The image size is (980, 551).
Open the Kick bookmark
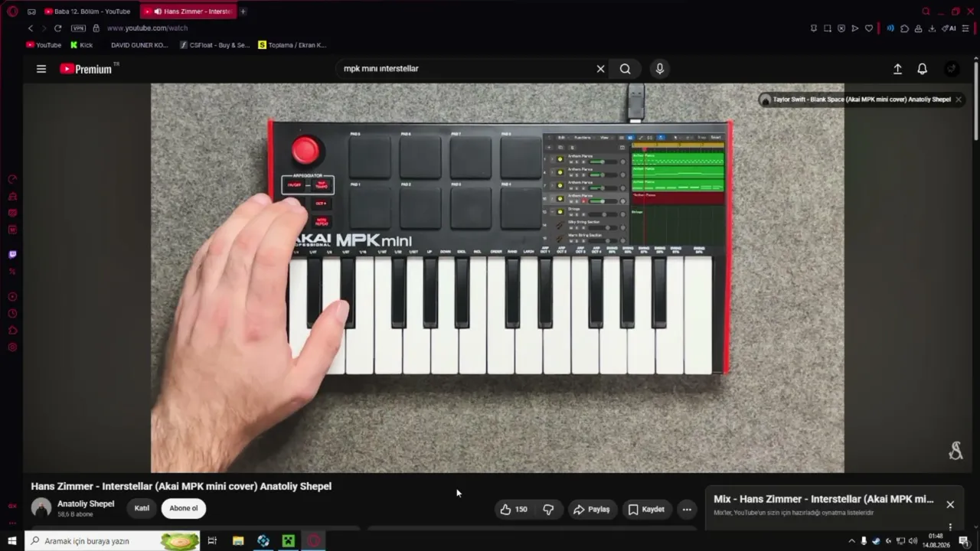tap(81, 45)
